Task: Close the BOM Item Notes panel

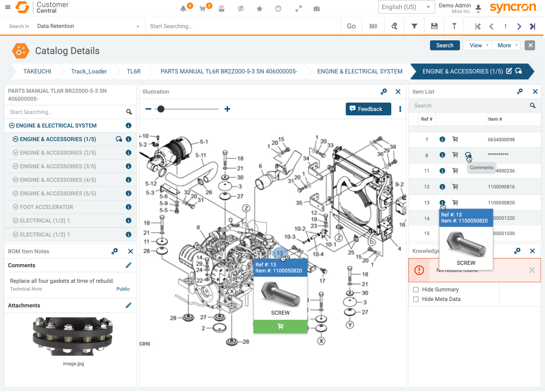Action: click(x=130, y=251)
